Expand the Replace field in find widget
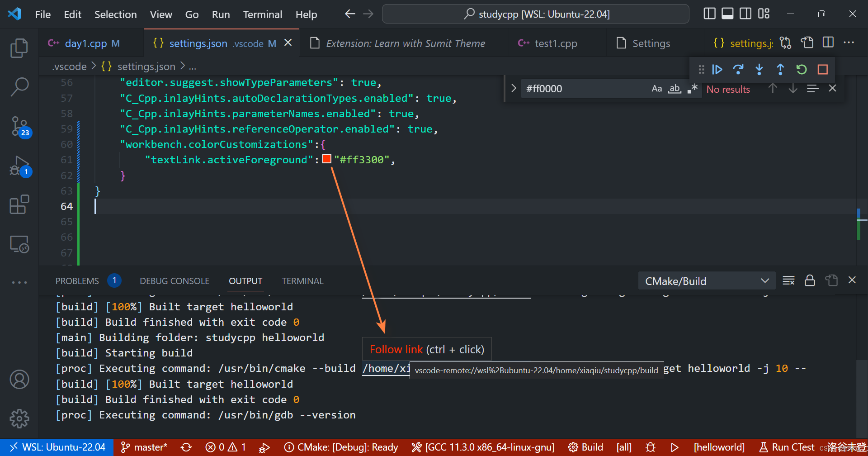This screenshot has height=456, width=868. click(514, 88)
